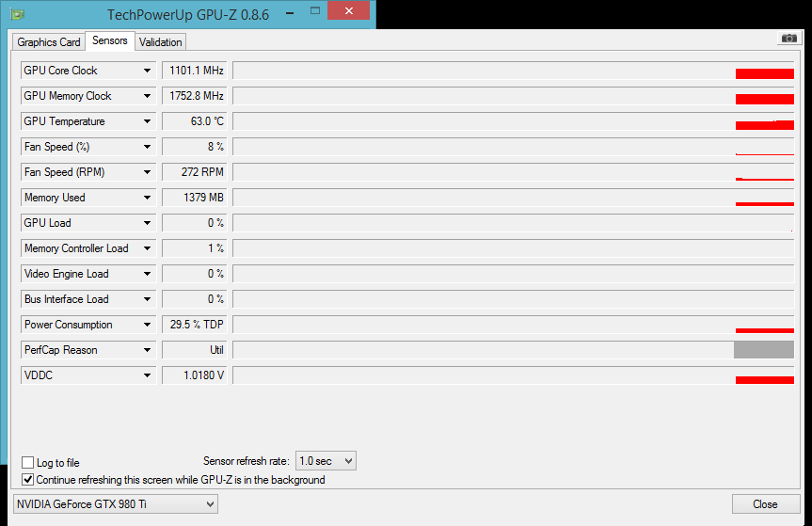Click the Fan Speed (RPM) history graph

[514, 172]
